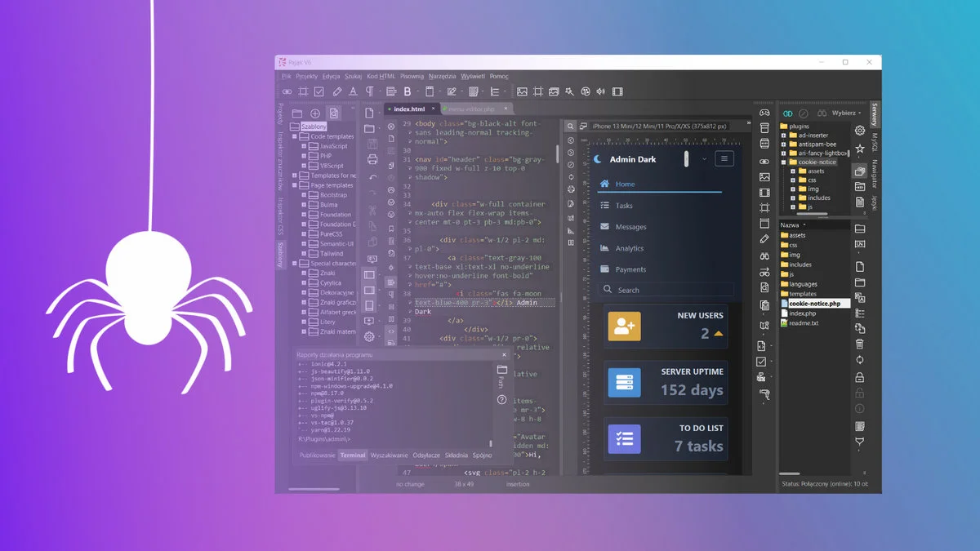This screenshot has width=980, height=551.
Task: Open the Wybierz dropdown in server panel
Action: [846, 113]
